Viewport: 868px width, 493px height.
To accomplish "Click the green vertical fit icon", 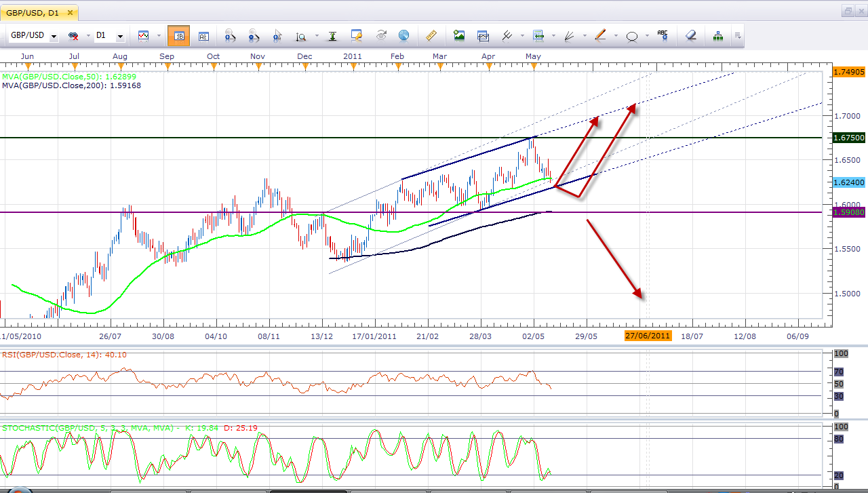I will pyautogui.click(x=332, y=36).
